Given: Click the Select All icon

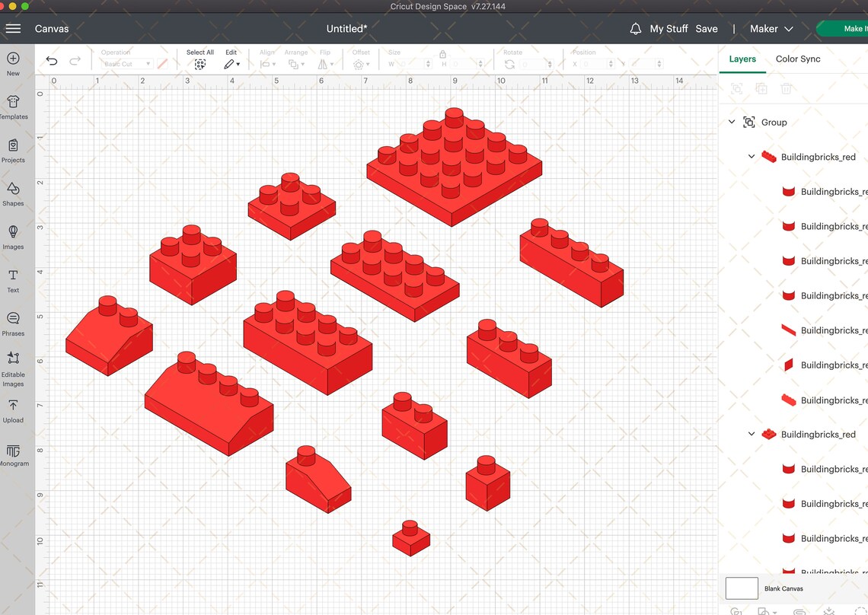Looking at the screenshot, I should tap(199, 64).
